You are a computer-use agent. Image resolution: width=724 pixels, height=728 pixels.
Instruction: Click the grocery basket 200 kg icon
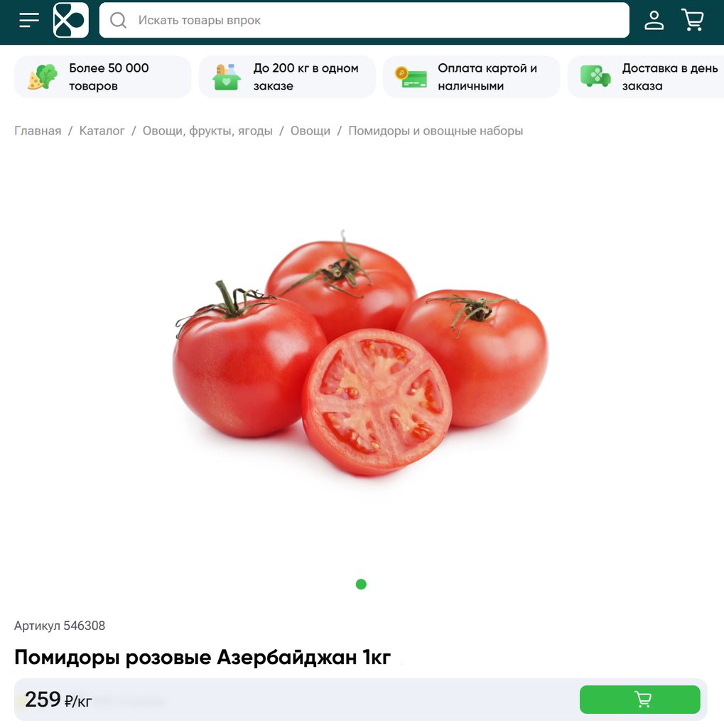coord(227,77)
